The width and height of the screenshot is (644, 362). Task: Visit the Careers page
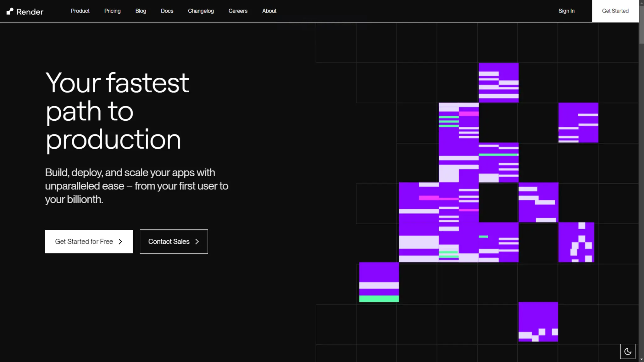tap(238, 11)
